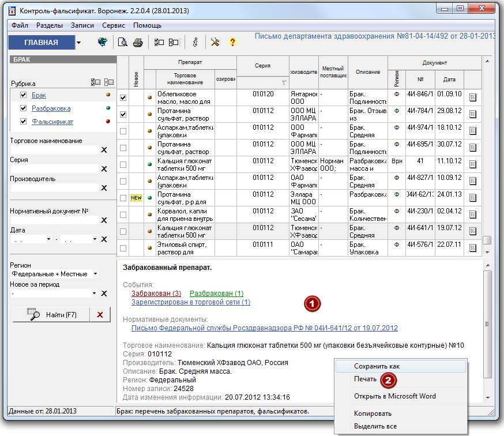Click the yellow help question icon
Image resolution: width=504 pixels, height=436 pixels.
click(232, 42)
